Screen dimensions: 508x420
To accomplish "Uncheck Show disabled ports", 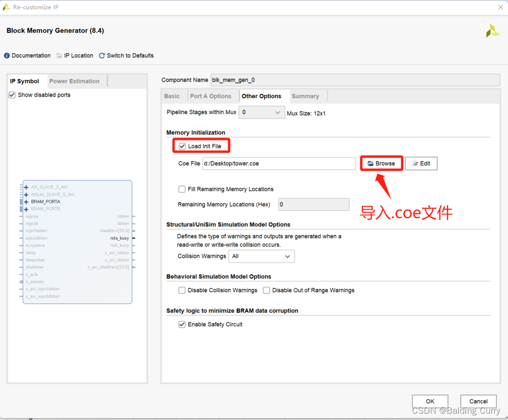I will (12, 95).
